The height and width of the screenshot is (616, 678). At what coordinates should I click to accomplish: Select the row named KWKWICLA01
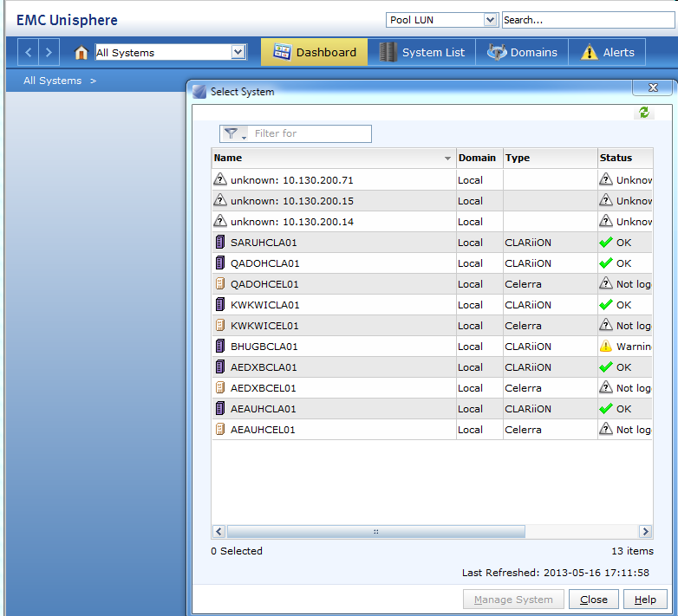[432, 305]
